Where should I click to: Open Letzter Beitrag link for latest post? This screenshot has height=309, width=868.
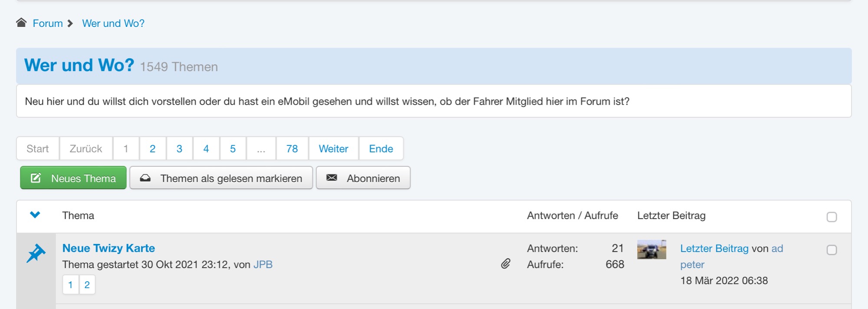pos(714,249)
